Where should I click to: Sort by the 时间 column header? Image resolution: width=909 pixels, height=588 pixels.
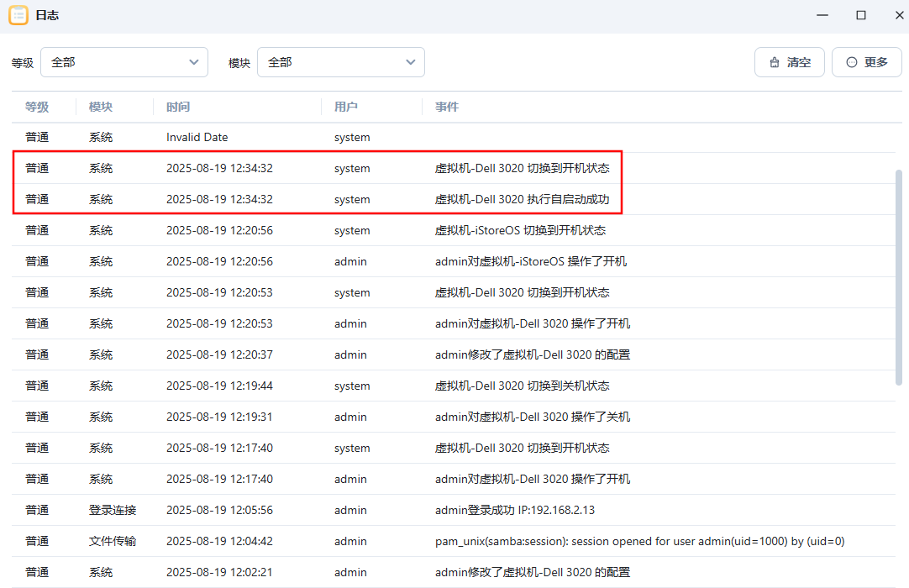178,107
